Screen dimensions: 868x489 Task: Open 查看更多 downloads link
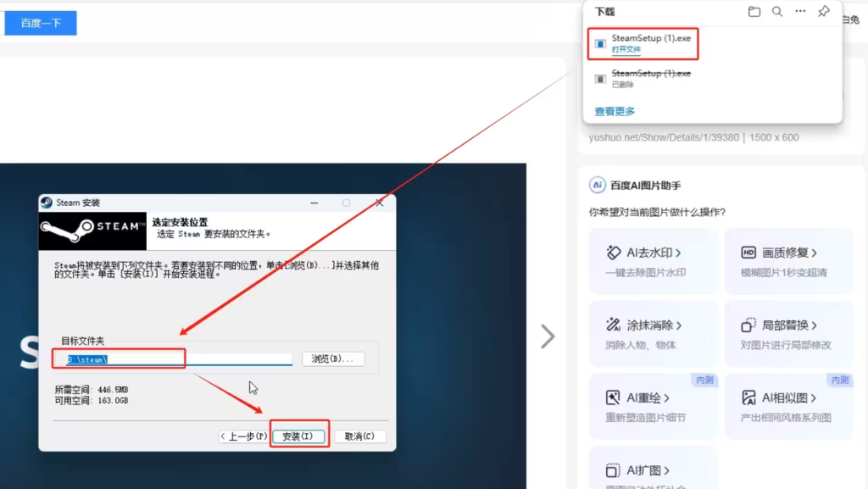coord(615,111)
